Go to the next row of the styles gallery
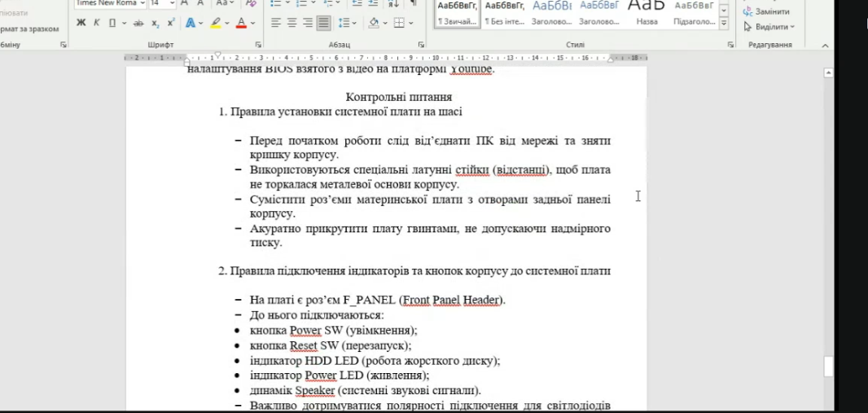 (724, 11)
